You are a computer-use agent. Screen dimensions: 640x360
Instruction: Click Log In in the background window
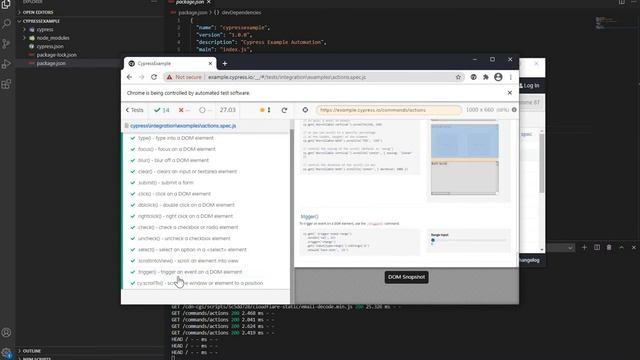coord(530,86)
